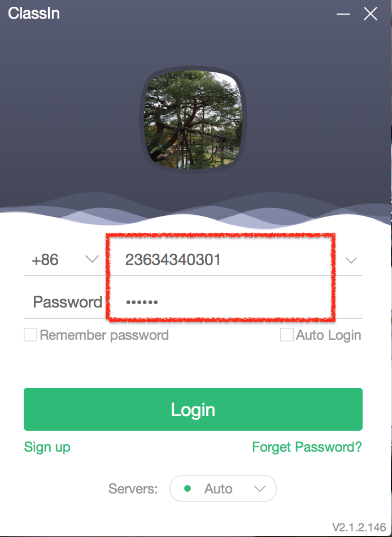Click the Password field label
This screenshot has height=537, width=392.
pos(67,302)
